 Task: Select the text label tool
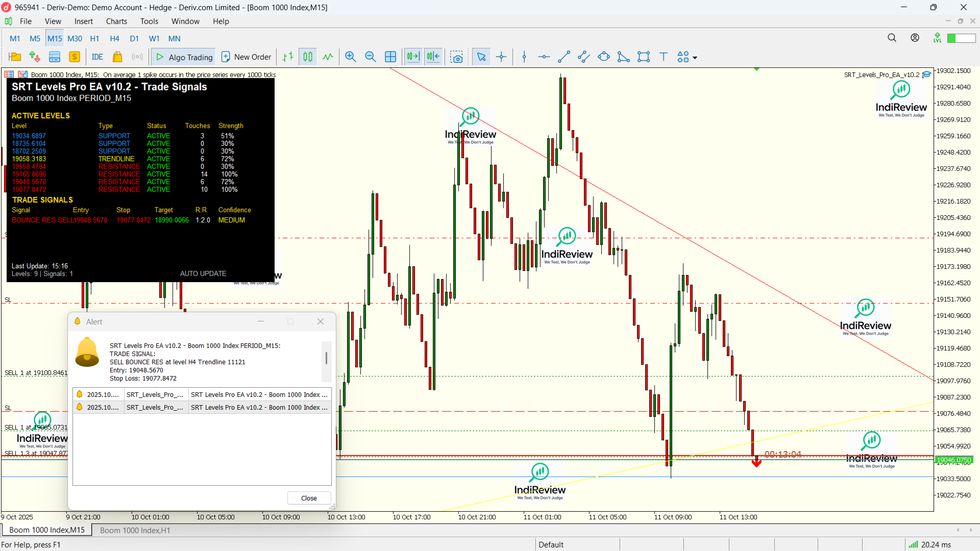point(664,57)
